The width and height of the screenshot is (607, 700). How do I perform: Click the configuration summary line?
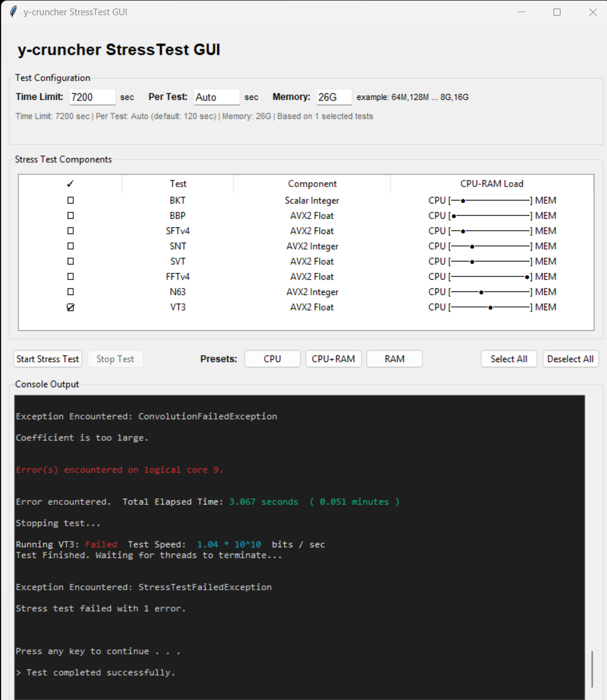coord(194,116)
